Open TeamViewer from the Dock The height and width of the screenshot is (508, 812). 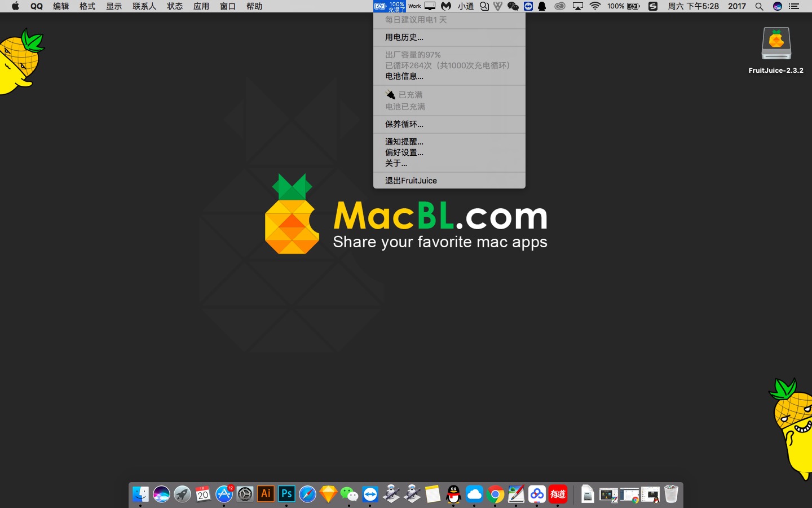[x=370, y=494]
